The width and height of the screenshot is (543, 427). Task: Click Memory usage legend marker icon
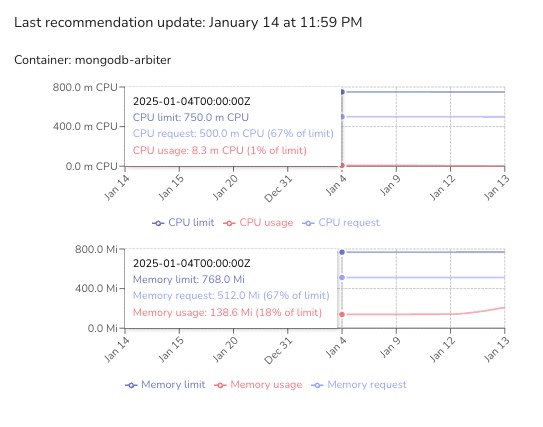(220, 385)
